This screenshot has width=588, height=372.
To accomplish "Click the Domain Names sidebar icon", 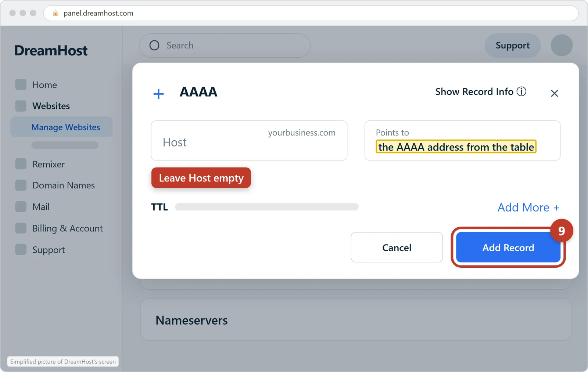I will tap(21, 185).
